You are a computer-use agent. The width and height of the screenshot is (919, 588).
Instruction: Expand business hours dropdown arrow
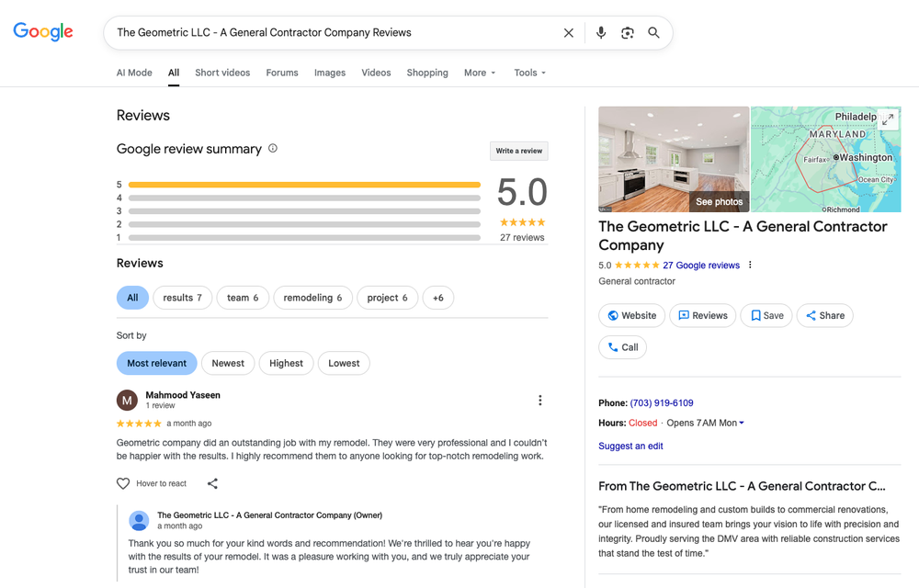[742, 423]
